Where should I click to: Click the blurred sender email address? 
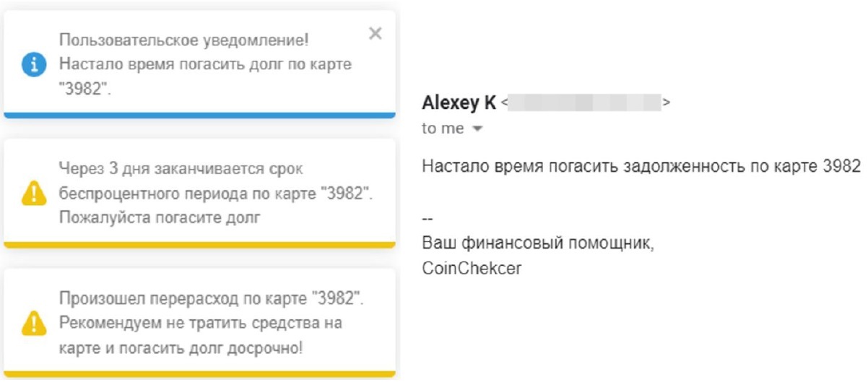click(x=583, y=103)
